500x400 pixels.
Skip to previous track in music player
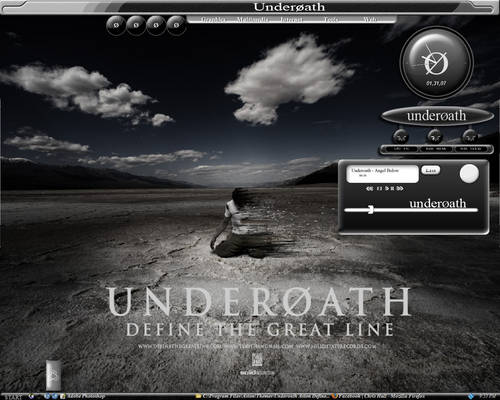point(369,188)
